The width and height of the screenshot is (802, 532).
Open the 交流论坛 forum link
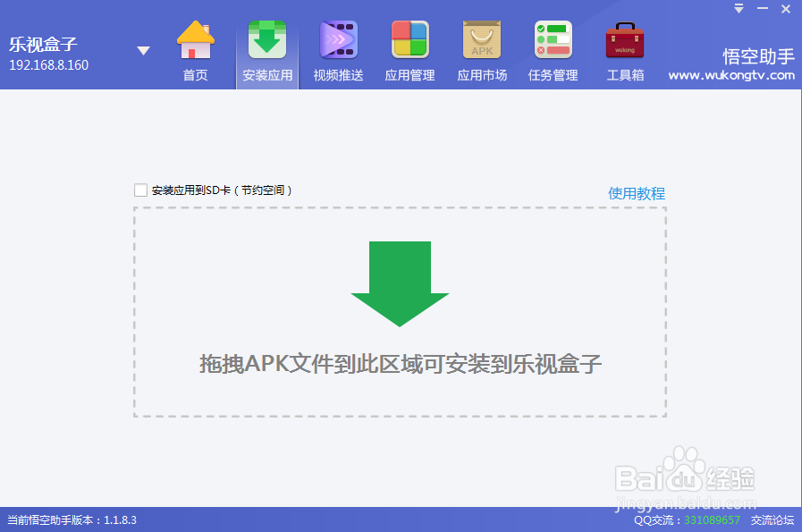772,520
